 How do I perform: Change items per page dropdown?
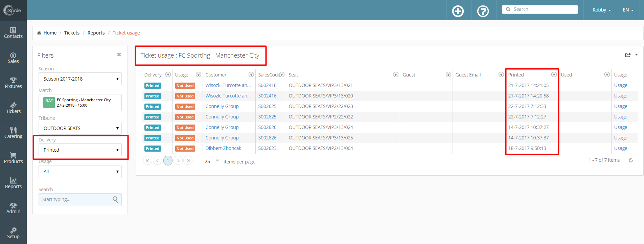[x=212, y=161]
